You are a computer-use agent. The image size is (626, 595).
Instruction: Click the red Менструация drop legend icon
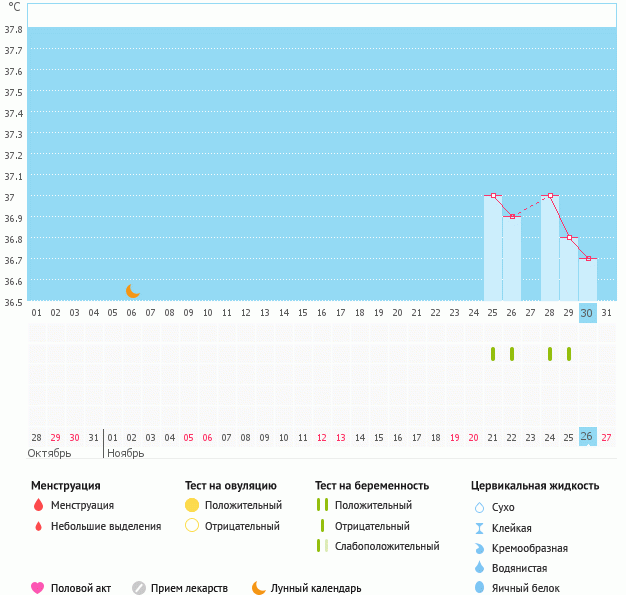click(x=38, y=506)
